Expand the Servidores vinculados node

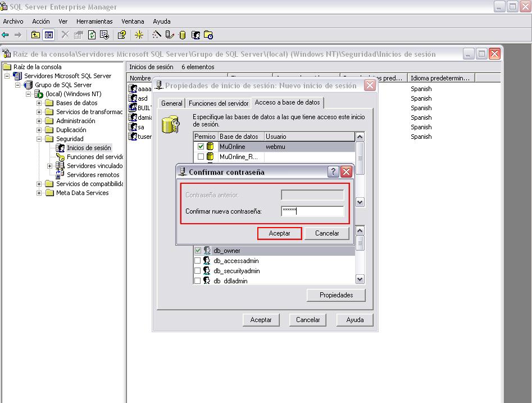pos(49,166)
